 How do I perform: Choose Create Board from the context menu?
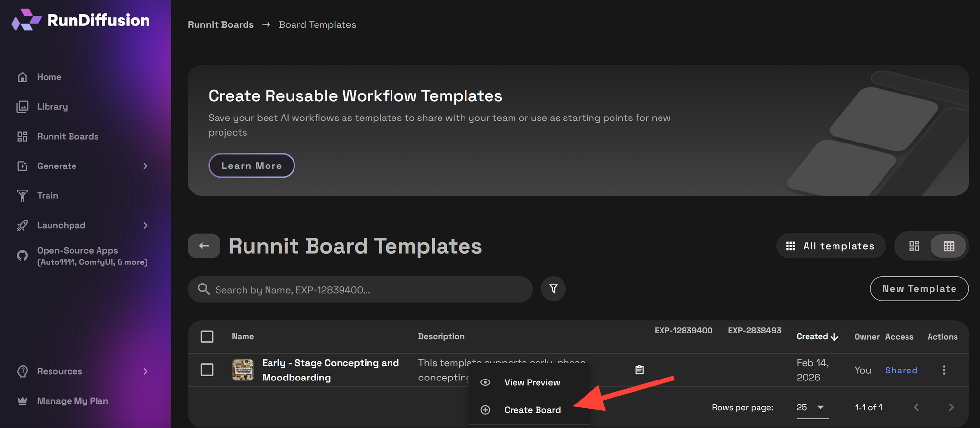532,410
